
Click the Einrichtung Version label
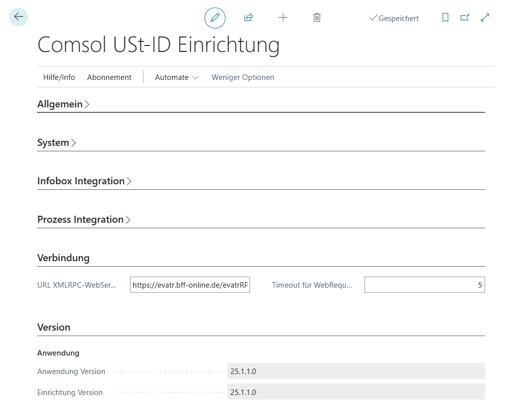(70, 393)
